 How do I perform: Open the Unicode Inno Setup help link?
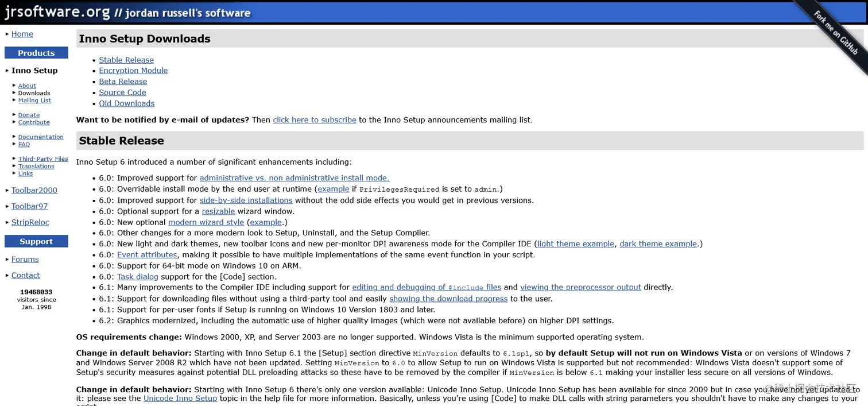tap(180, 398)
